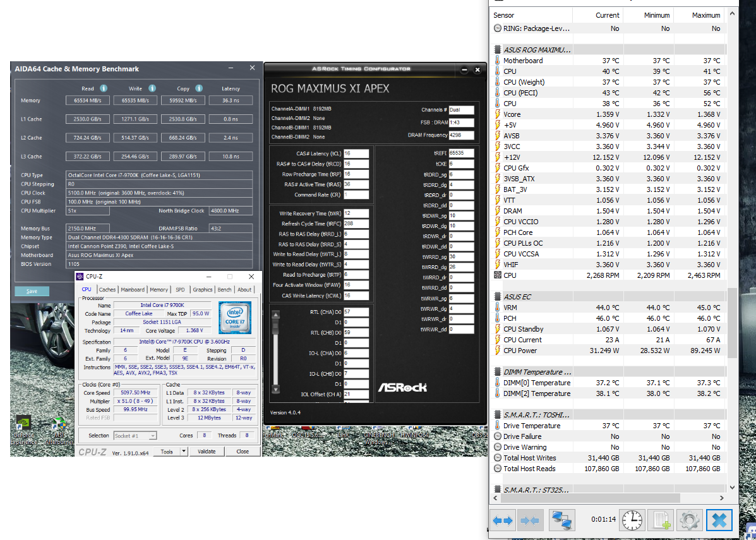Click the Close button in CPU-Z
Screen dimensions: 756x540
(x=243, y=452)
